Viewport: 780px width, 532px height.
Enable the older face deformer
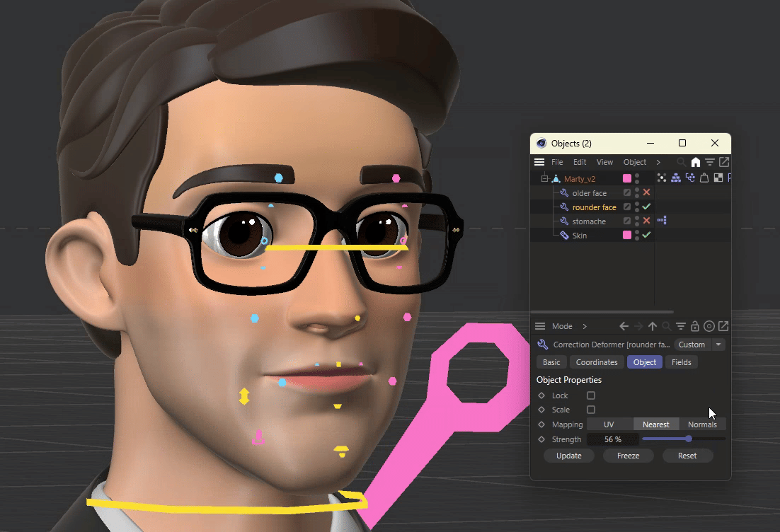[646, 192]
